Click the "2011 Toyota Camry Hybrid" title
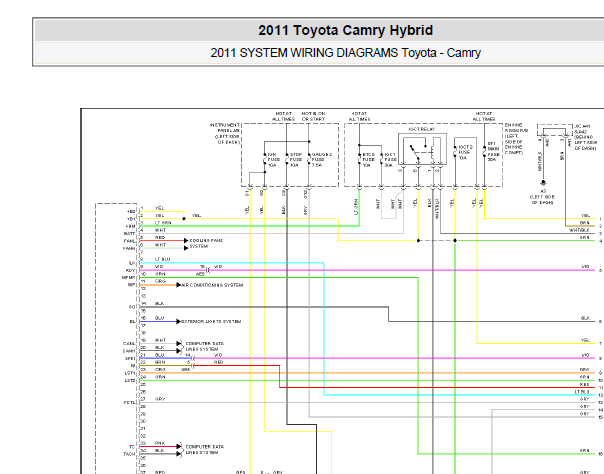 tap(346, 30)
